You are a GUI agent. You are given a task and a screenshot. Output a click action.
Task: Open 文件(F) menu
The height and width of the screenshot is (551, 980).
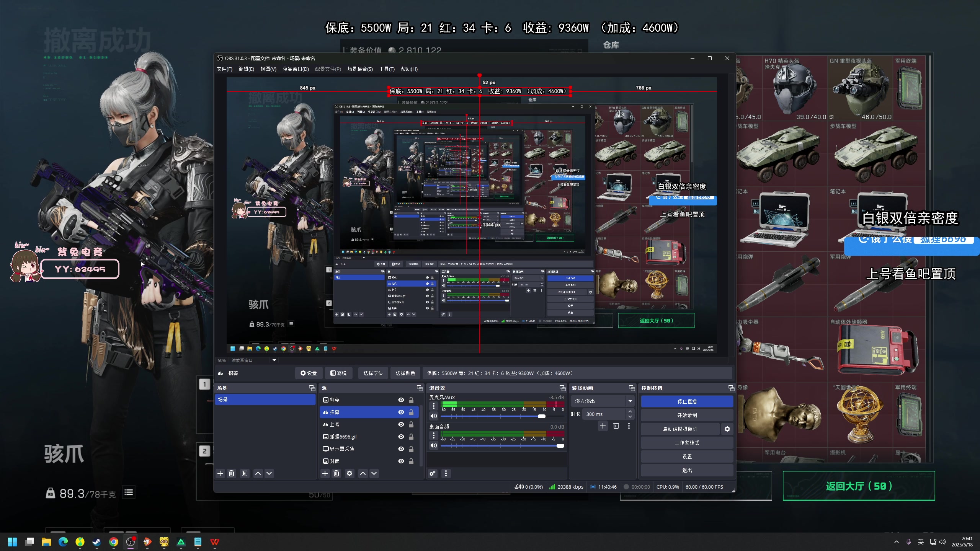(x=225, y=69)
